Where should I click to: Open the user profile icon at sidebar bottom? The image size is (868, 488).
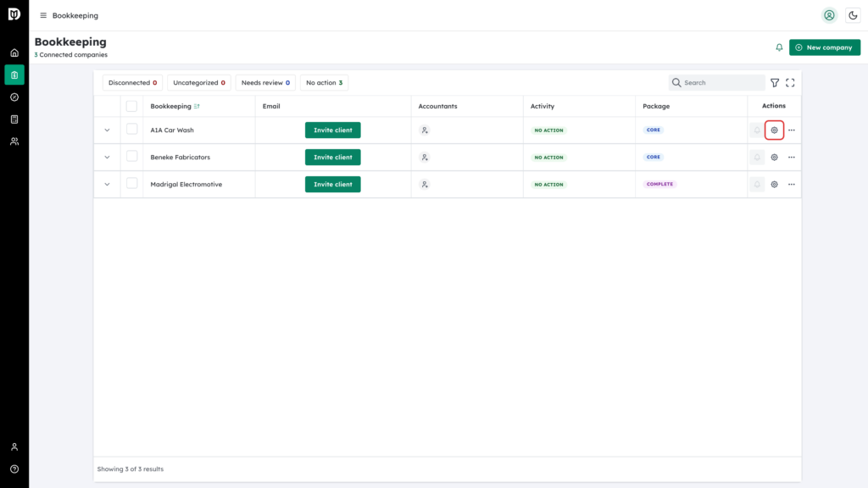click(14, 447)
